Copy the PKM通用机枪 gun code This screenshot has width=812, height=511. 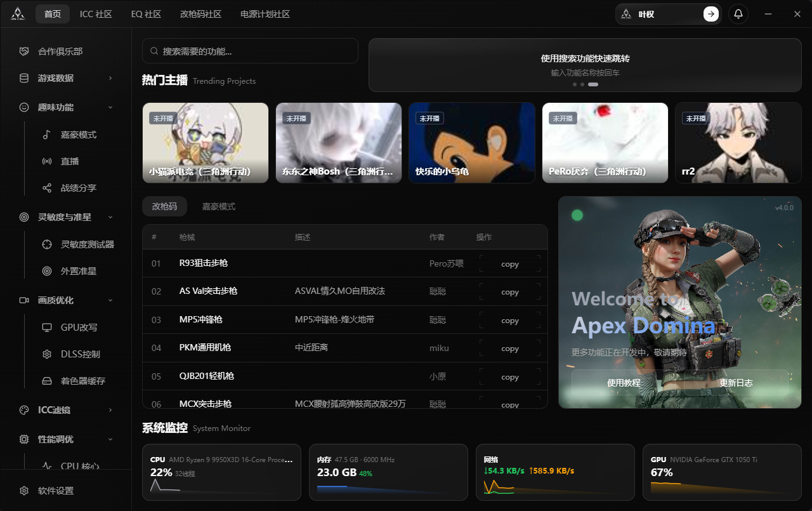510,348
